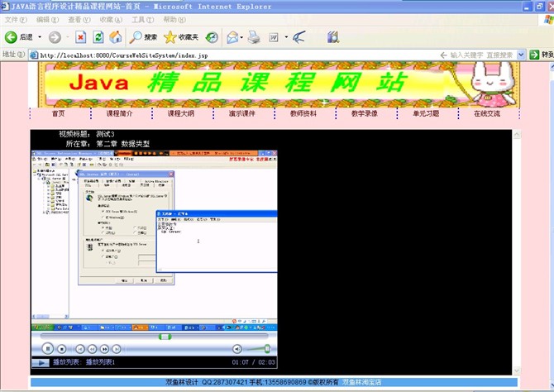Mute the player with speaker icon

click(x=237, y=349)
